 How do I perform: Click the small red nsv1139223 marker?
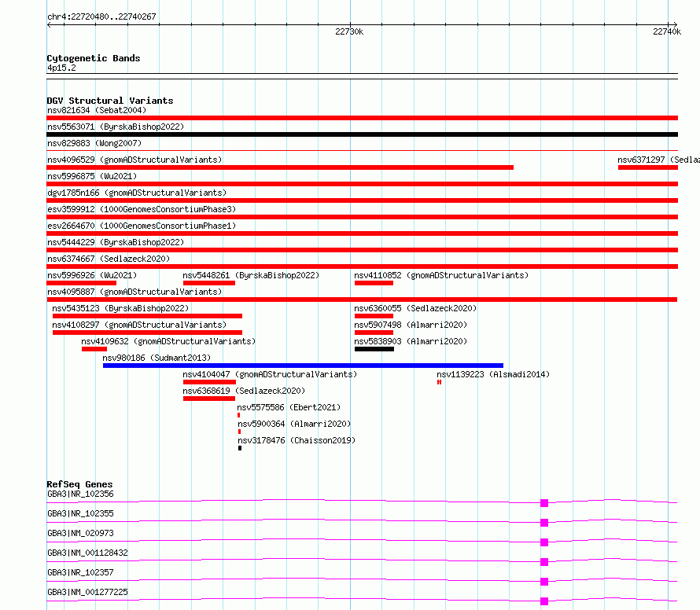[x=440, y=382]
